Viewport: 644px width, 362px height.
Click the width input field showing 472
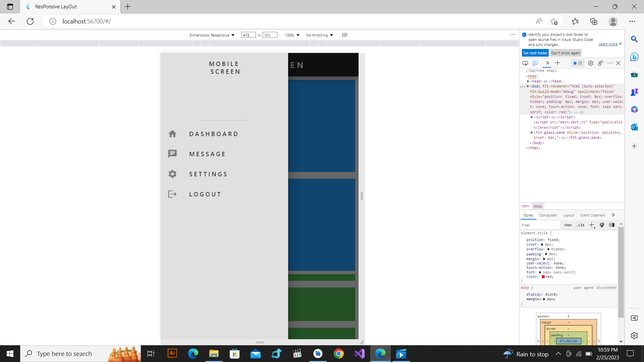(x=248, y=35)
